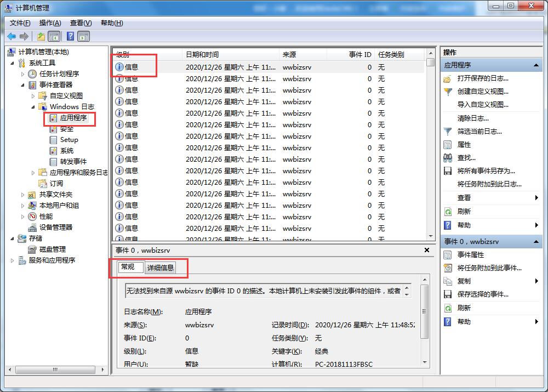This screenshot has width=548, height=392.
Task: Switch to the 详细信息 tab
Action: [161, 268]
